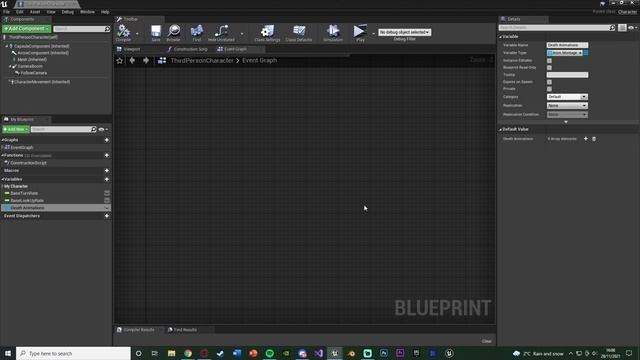This screenshot has height=360, width=640.
Task: Toggle the Private checkbox
Action: (x=549, y=89)
